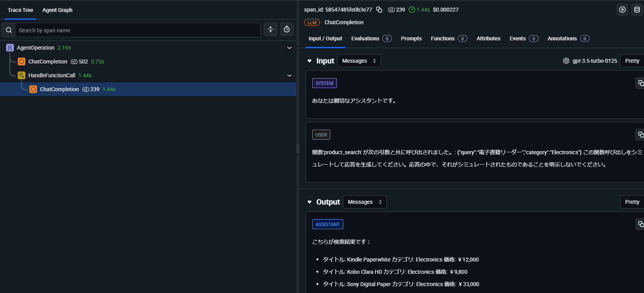Click the Output Pretty format button
The image size is (644, 293).
click(x=632, y=202)
